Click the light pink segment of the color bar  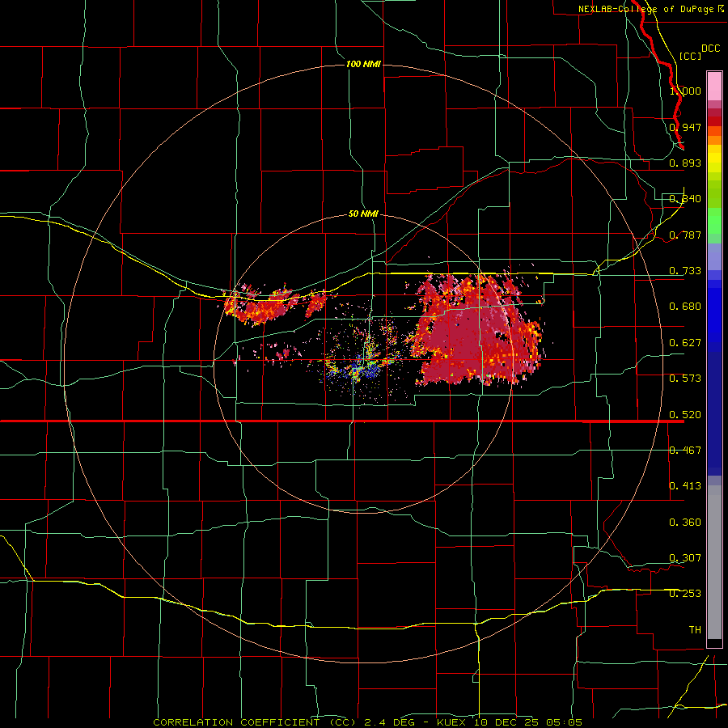(714, 87)
